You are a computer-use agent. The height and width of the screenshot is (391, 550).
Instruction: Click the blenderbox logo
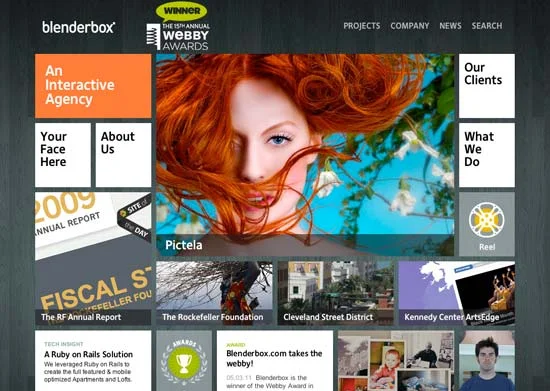(79, 27)
